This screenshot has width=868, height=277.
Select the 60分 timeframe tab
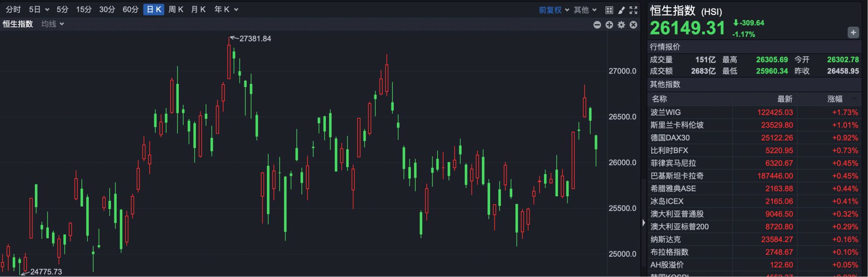coord(130,10)
